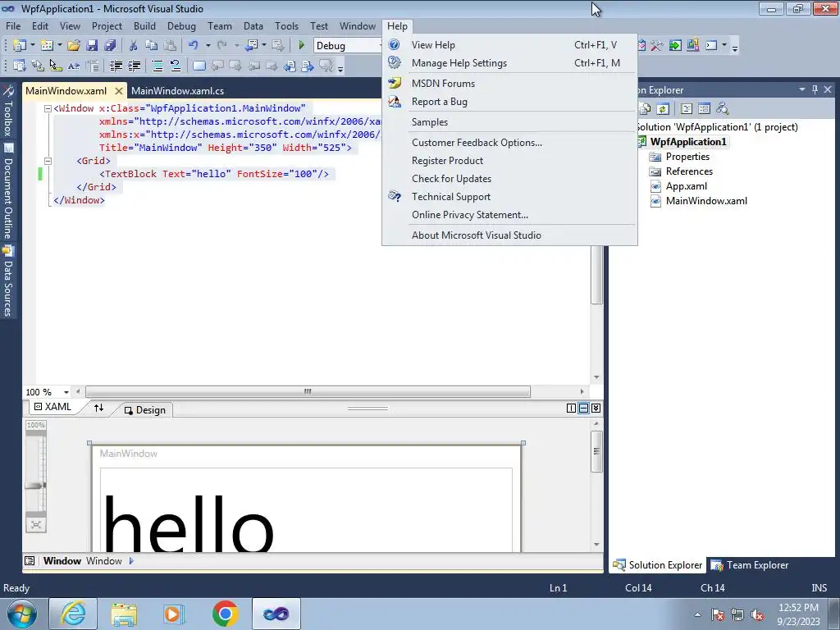The height and width of the screenshot is (630, 840).
Task: Click the Copy toolbar icon
Action: click(x=152, y=46)
